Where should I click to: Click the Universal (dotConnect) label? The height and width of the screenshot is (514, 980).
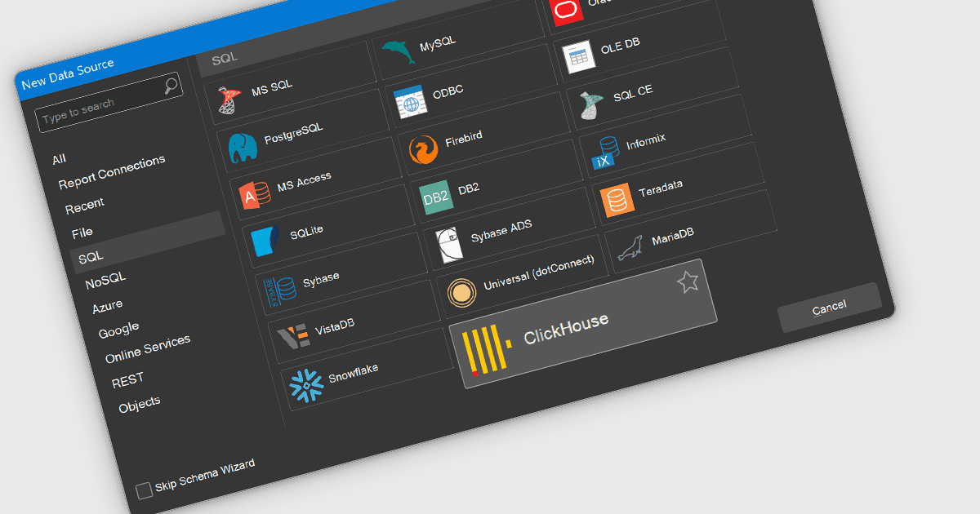click(539, 273)
